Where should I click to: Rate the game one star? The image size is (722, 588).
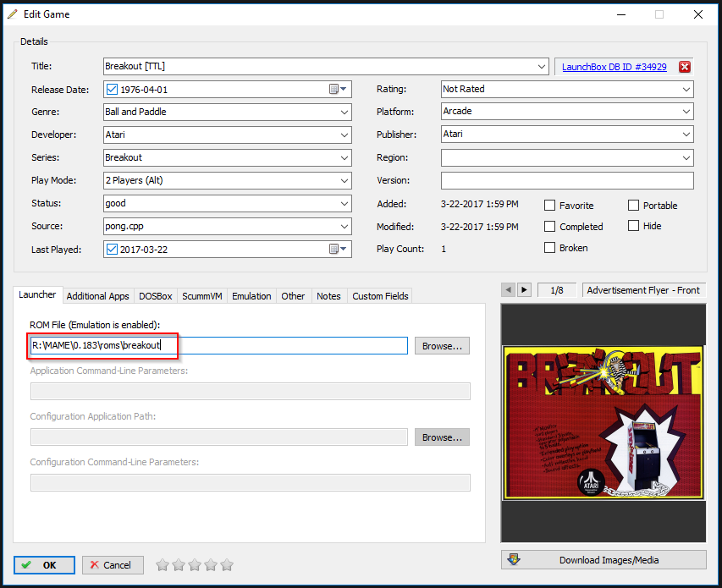point(162,564)
